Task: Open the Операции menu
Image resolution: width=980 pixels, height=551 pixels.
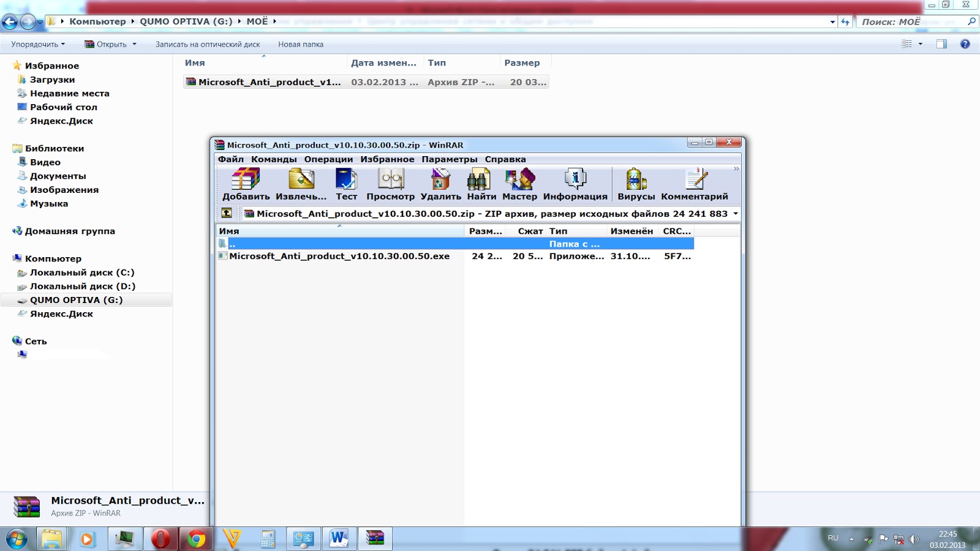Action: 328,159
